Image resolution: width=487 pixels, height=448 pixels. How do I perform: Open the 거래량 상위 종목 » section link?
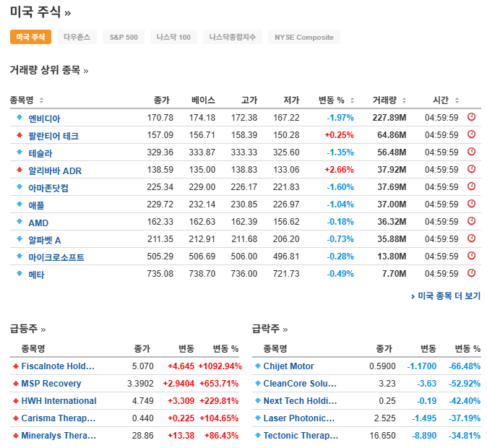tap(49, 70)
